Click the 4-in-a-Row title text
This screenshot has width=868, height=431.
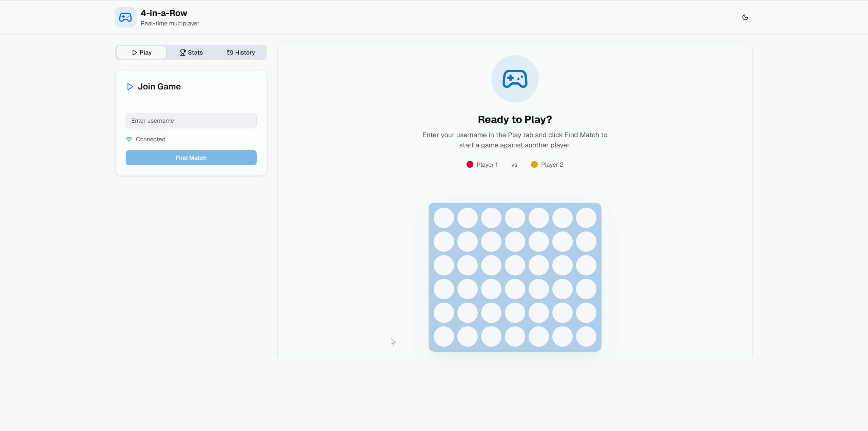point(164,13)
